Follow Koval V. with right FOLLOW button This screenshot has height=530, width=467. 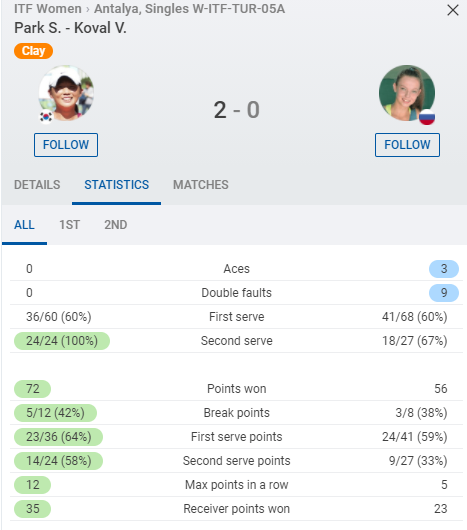[407, 145]
